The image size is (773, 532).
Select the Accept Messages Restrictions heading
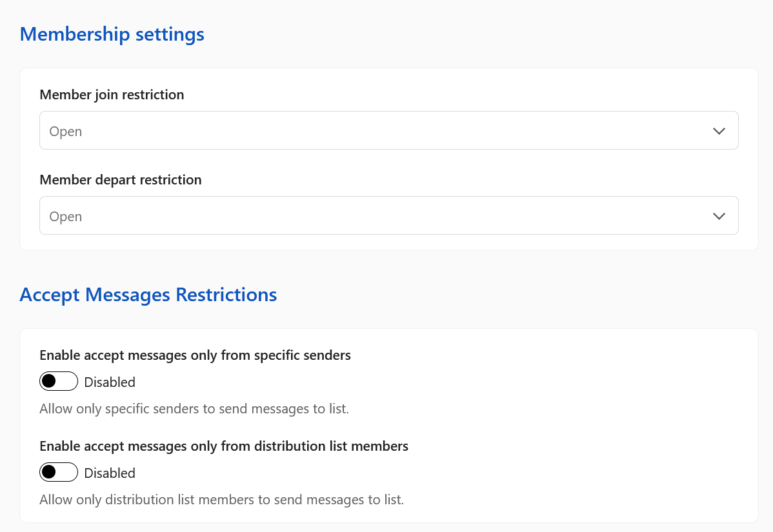tap(148, 294)
